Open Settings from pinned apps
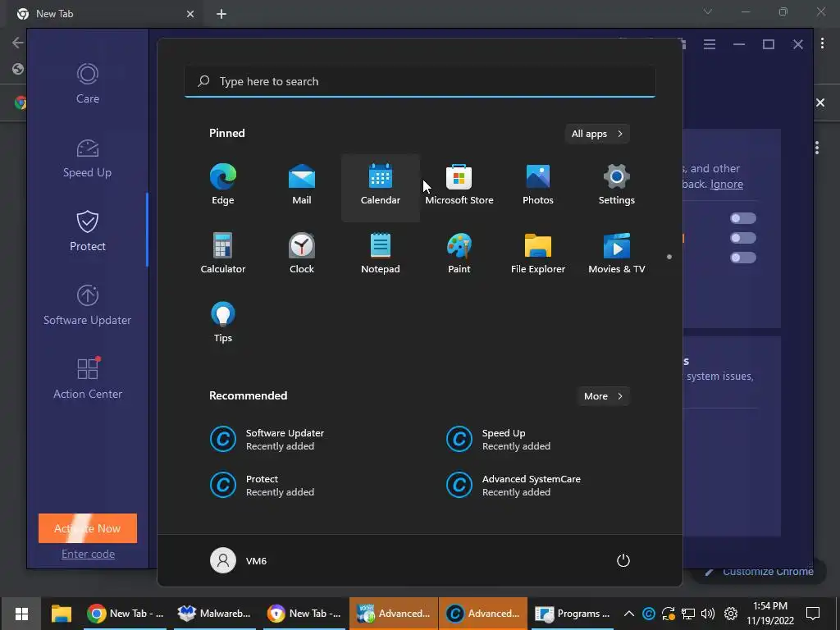 (x=617, y=185)
